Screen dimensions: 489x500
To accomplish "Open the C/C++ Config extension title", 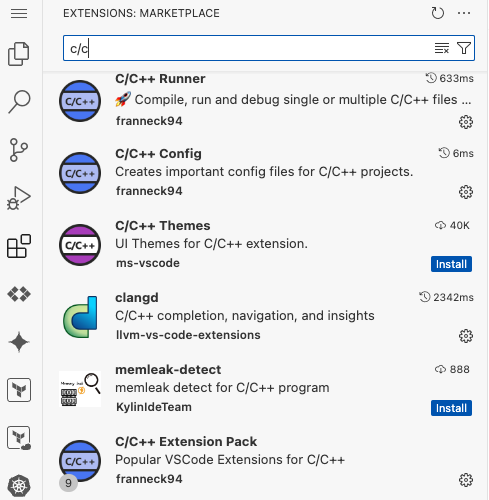I will (158, 154).
